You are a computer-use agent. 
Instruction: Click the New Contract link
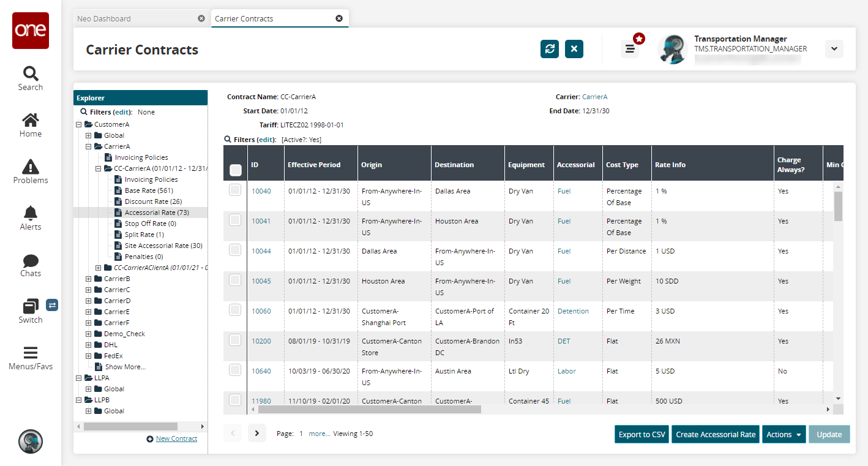176,438
